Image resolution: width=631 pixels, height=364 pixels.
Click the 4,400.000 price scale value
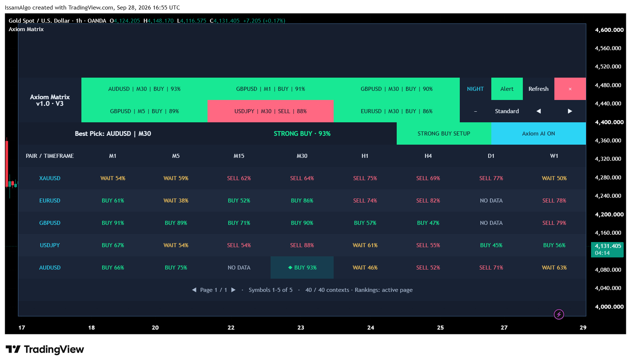pyautogui.click(x=609, y=122)
